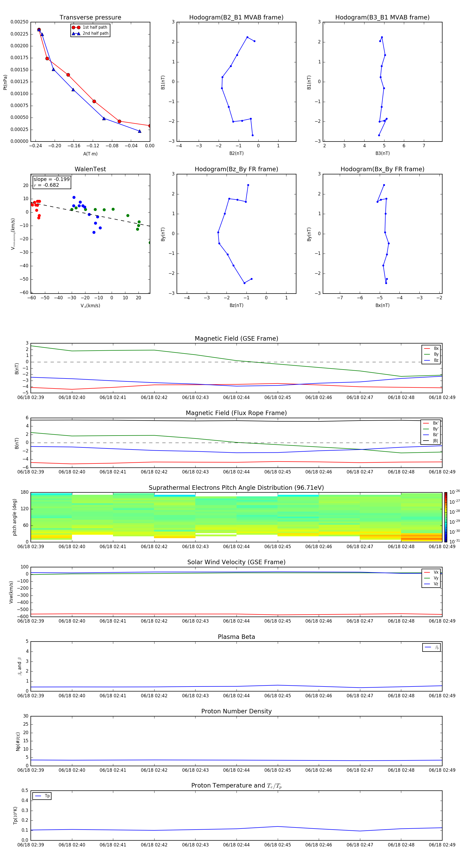Image resolution: width=473 pixels, height=868 pixels.
Task: Click the Hodogram(Bz_By FR frame) title
Action: point(236,169)
